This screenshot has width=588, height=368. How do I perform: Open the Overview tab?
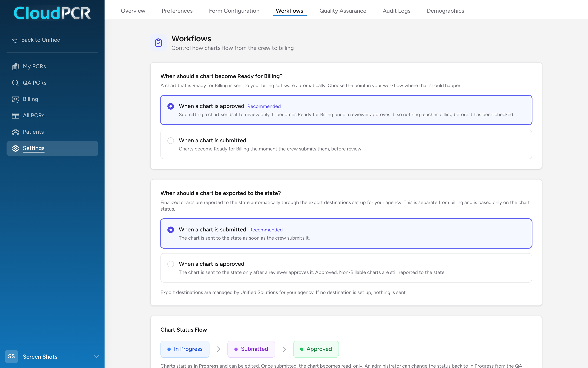pos(133,11)
